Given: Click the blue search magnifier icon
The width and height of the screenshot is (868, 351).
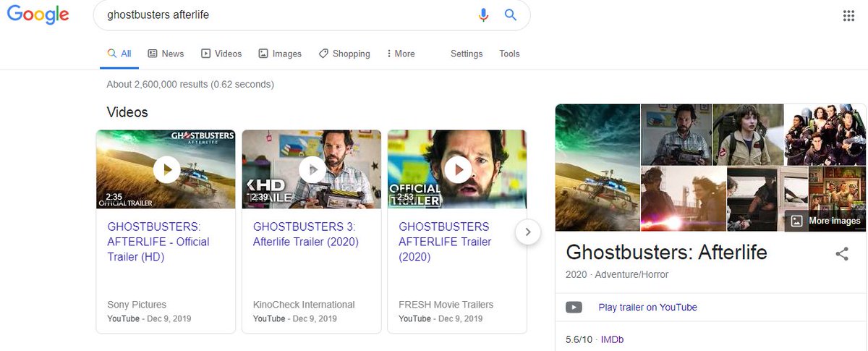Looking at the screenshot, I should tap(511, 14).
